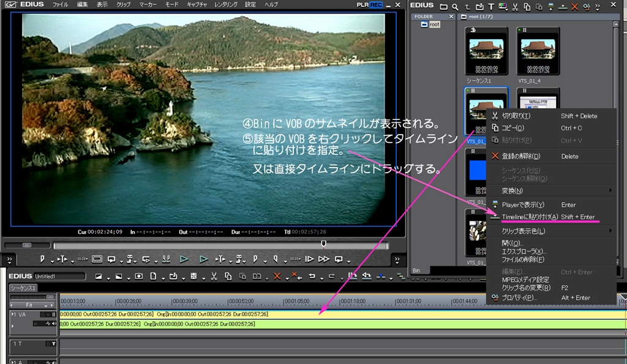This screenshot has width=627, height=364.
Task: Choose 'Timelineに貼り付け(A)' from the context menu
Action: click(x=530, y=217)
